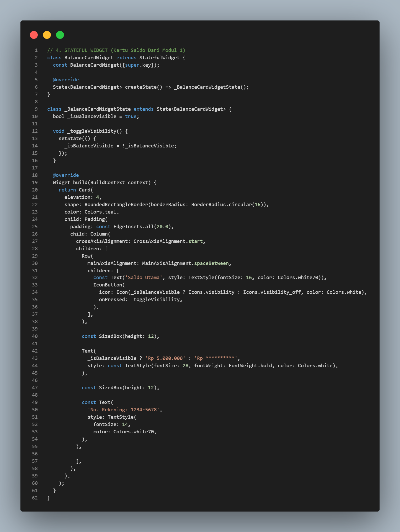Click 'mainAxisAlignment: MainAxisAlignment.spaceBetween' line
The height and width of the screenshot is (532, 400).
coord(160,263)
